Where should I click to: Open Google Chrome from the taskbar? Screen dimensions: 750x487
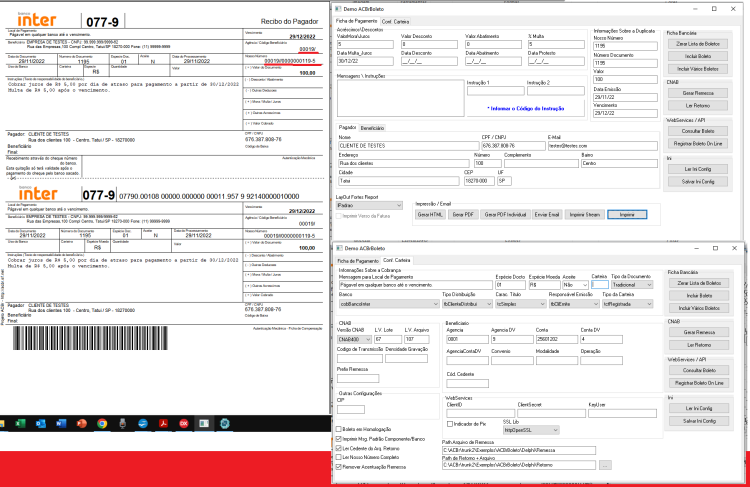click(x=102, y=423)
